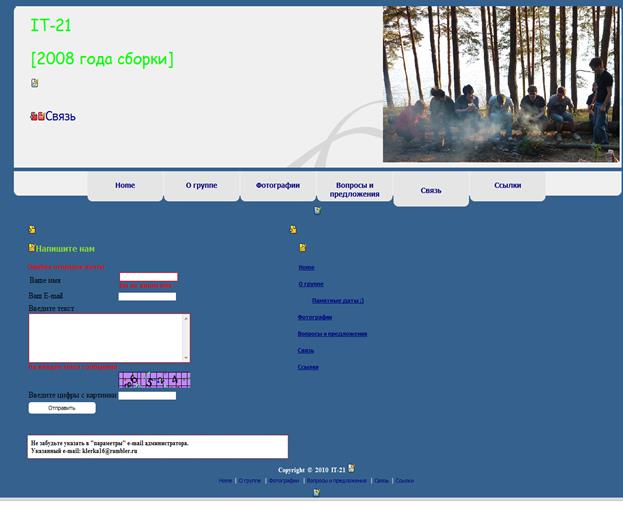Click the message text scrollbar down arrow

pos(186,357)
